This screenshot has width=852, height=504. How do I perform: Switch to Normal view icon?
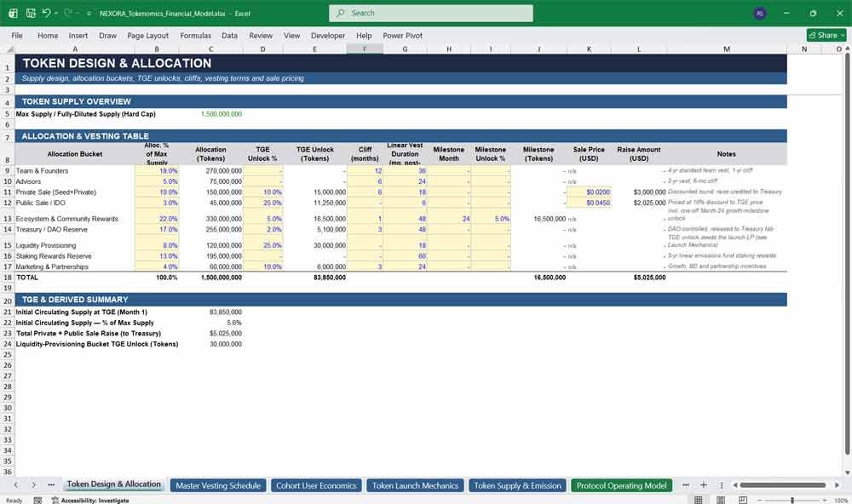[699, 500]
